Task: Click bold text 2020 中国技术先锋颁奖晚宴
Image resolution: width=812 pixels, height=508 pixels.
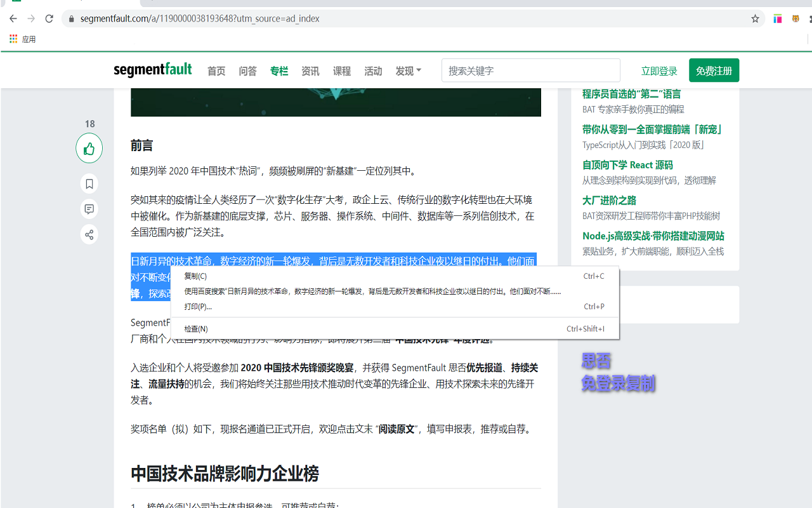Action: [298, 368]
